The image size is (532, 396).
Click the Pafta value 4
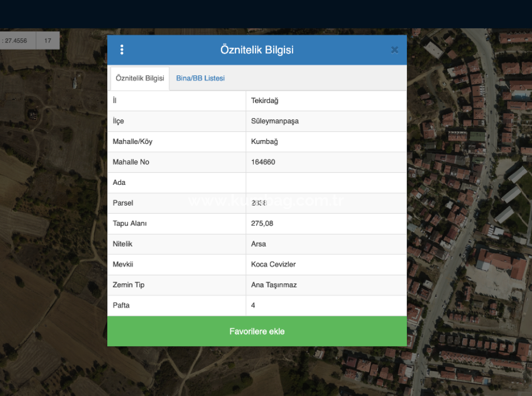coord(253,305)
